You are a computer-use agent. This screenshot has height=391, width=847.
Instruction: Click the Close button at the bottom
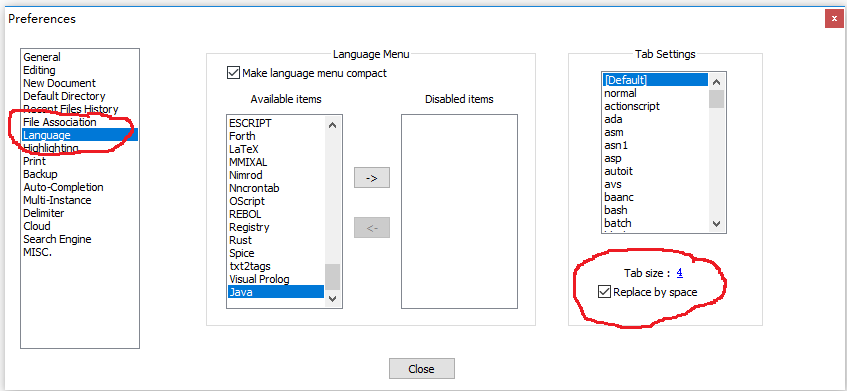click(421, 369)
